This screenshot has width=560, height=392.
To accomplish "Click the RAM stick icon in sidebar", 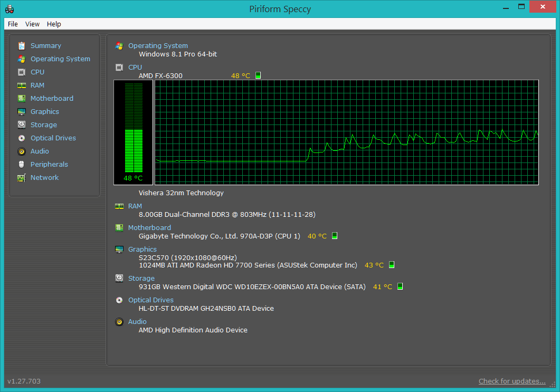I will click(22, 85).
